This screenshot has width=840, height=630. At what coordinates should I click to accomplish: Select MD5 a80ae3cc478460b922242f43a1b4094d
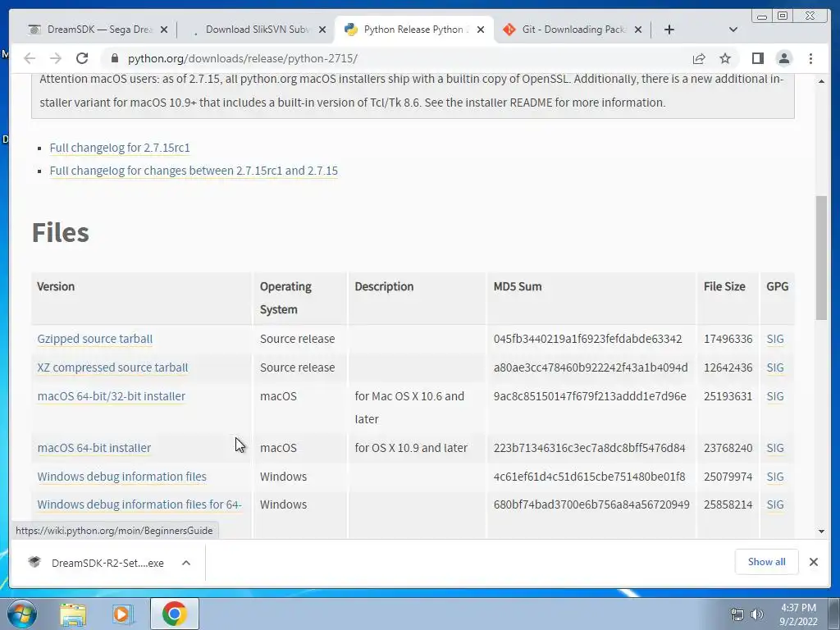tap(591, 367)
